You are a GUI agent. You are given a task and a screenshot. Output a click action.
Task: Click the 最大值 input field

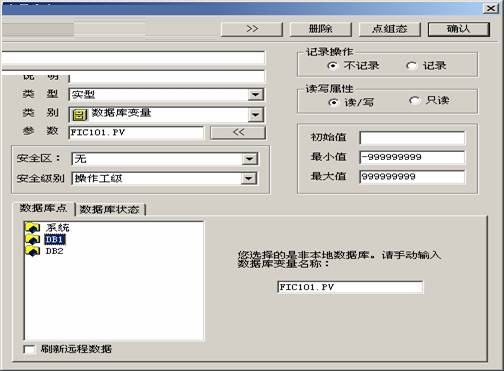pos(412,177)
